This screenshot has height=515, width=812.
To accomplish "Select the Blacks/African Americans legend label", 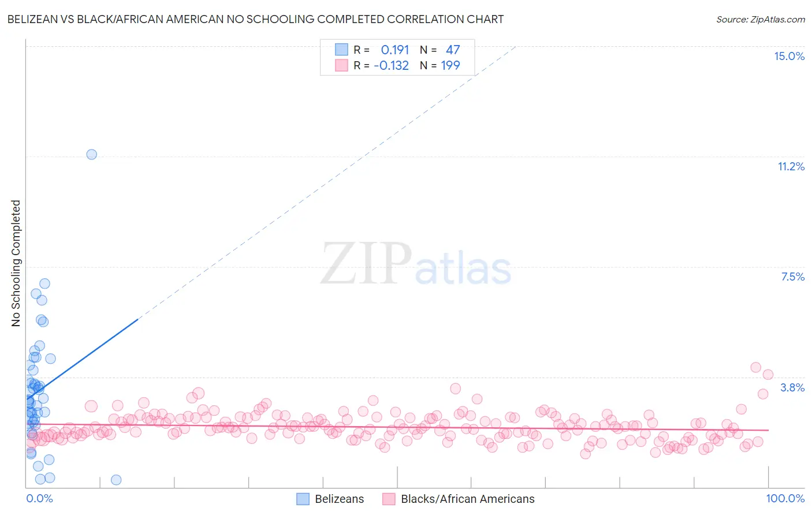I will point(468,499).
